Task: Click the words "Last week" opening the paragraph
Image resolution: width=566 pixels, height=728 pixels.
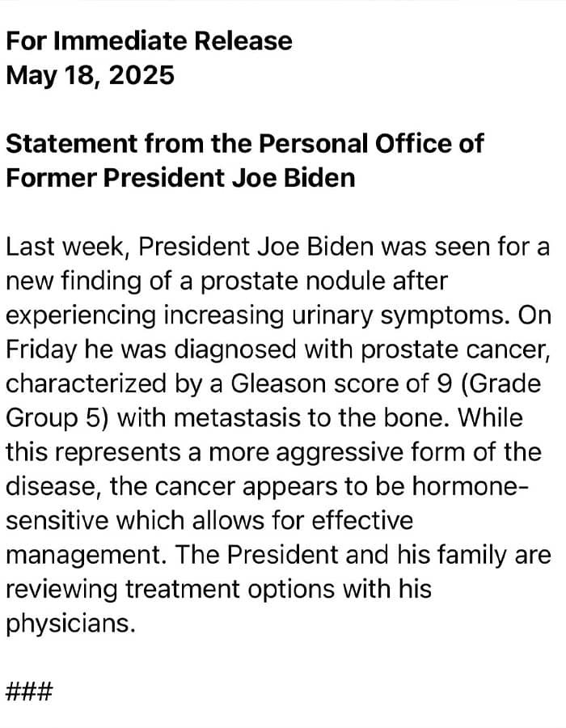Action: [65, 247]
